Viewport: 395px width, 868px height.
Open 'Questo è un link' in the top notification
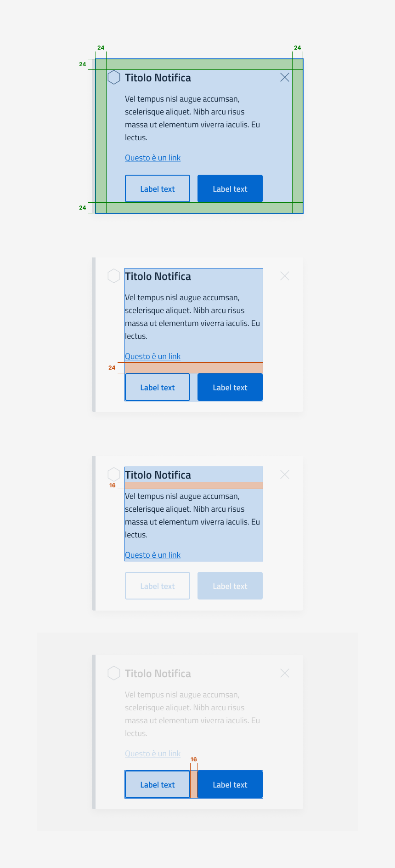click(x=152, y=158)
